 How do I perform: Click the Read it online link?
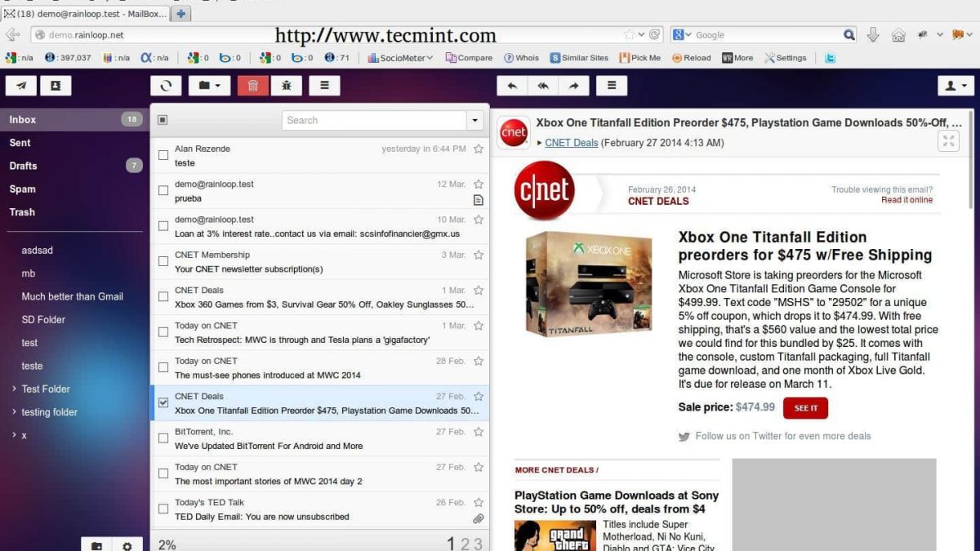pos(906,200)
